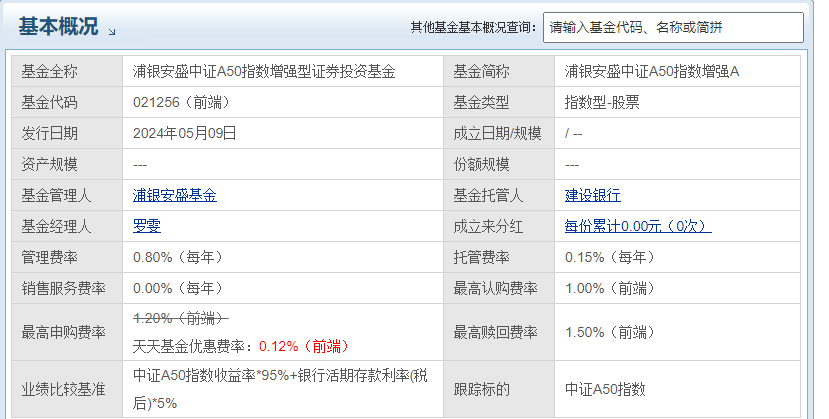This screenshot has height=419, width=829.
Task: Click the red discounted rate 0.12%（前端）
Action: [x=306, y=347]
